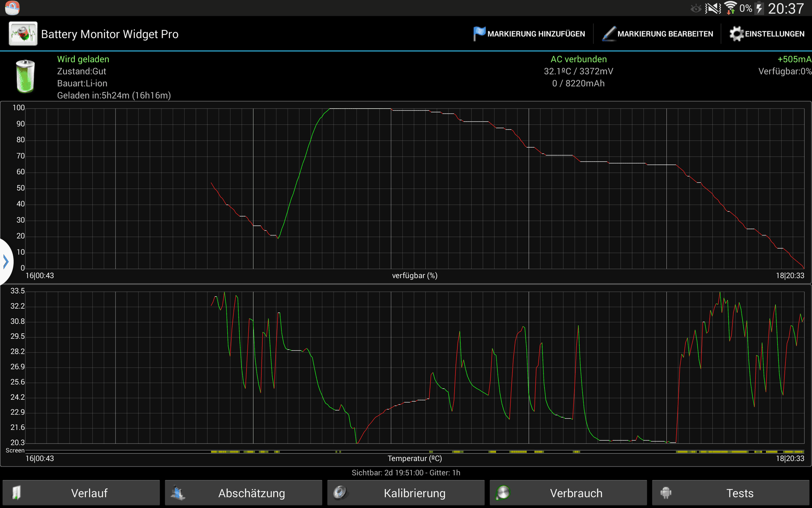Click the Verbrauch pie chart icon
The width and height of the screenshot is (812, 508).
503,493
